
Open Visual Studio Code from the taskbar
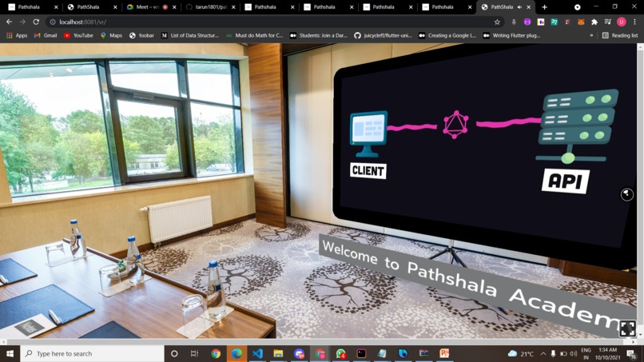tap(257, 353)
